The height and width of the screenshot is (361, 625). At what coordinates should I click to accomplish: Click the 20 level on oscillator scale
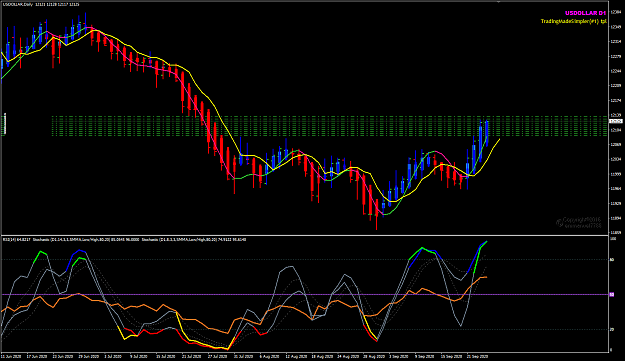pyautogui.click(x=612, y=329)
